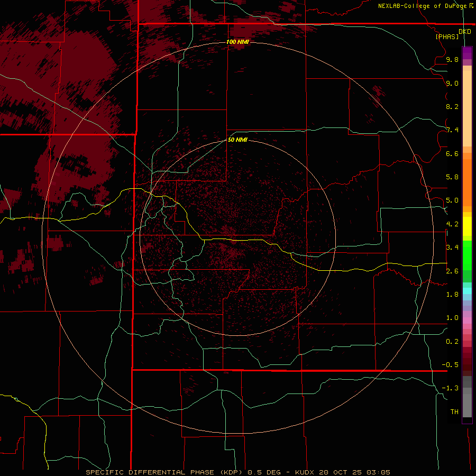Click the DKD [PHAS] legend heading
The image size is (476, 476).
453,34
